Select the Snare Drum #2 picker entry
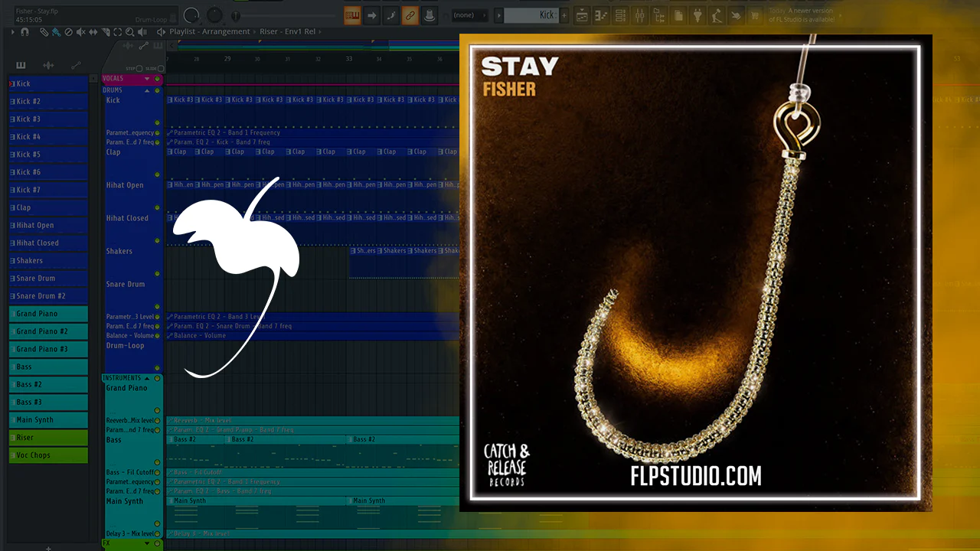 point(49,296)
